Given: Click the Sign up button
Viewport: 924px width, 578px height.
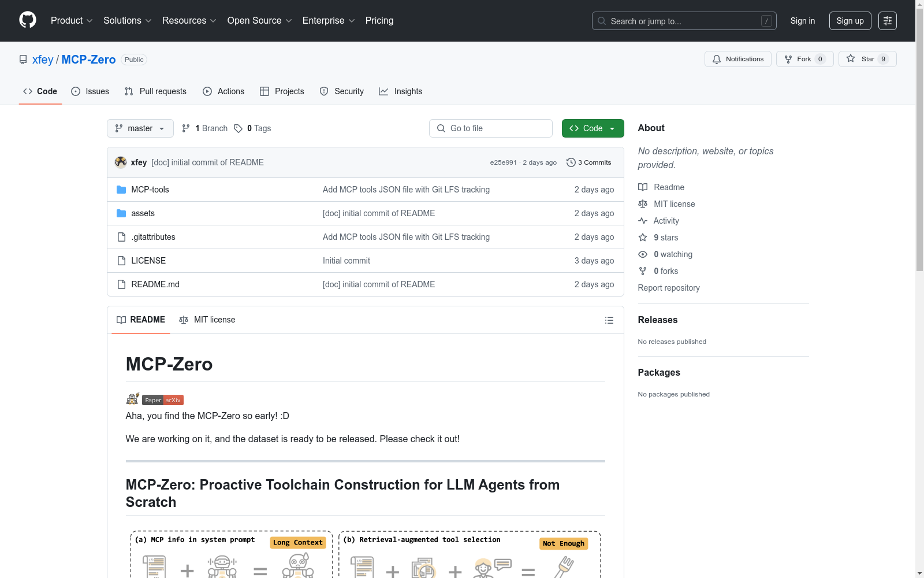Looking at the screenshot, I should [850, 21].
